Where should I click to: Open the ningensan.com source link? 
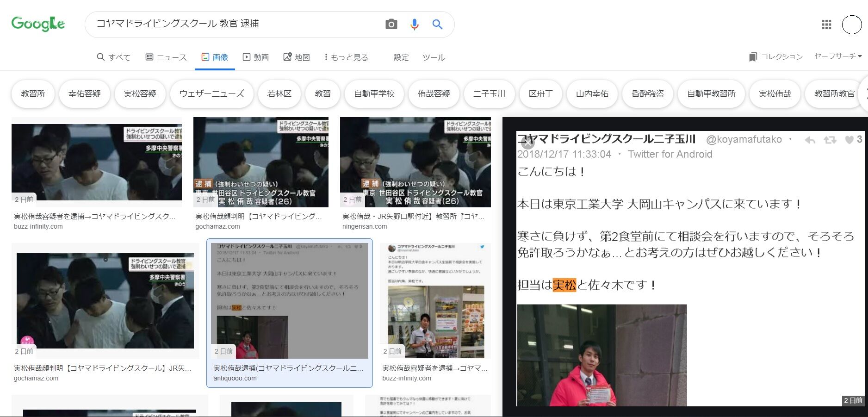(365, 226)
